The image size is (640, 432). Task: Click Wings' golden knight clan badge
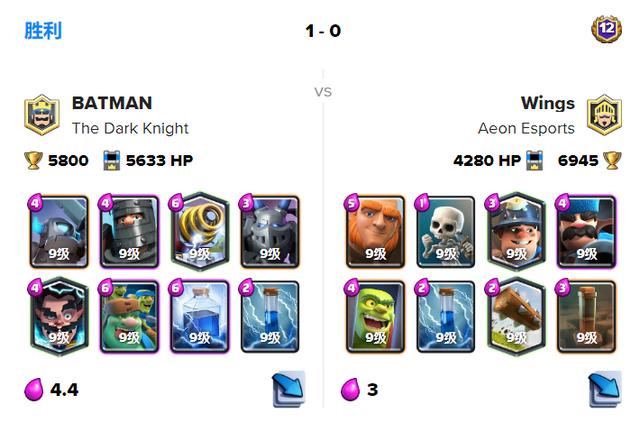[x=604, y=115]
